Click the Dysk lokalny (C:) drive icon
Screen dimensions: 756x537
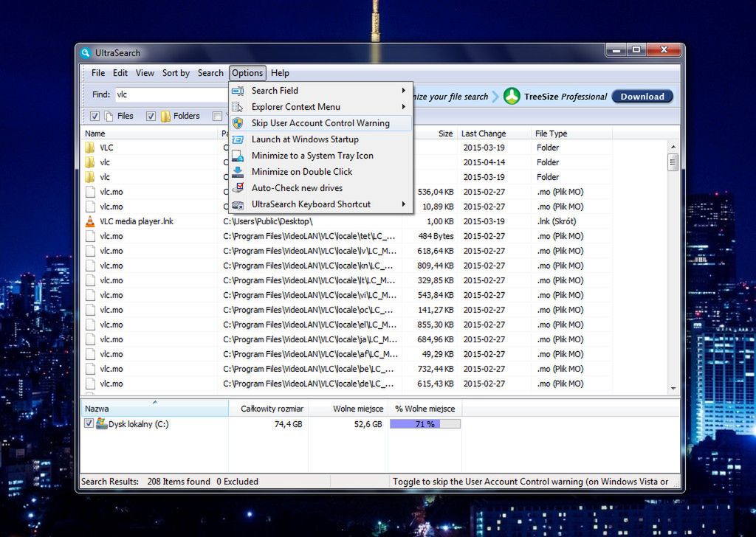click(x=101, y=424)
